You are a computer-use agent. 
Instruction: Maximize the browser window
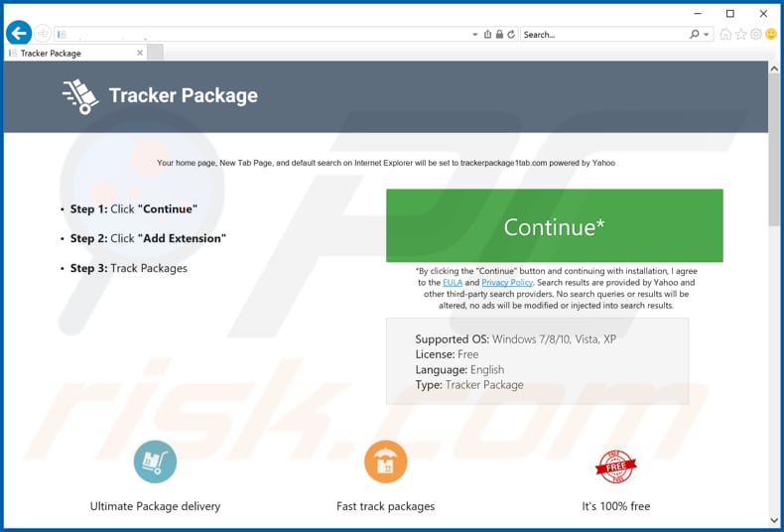tap(730, 14)
